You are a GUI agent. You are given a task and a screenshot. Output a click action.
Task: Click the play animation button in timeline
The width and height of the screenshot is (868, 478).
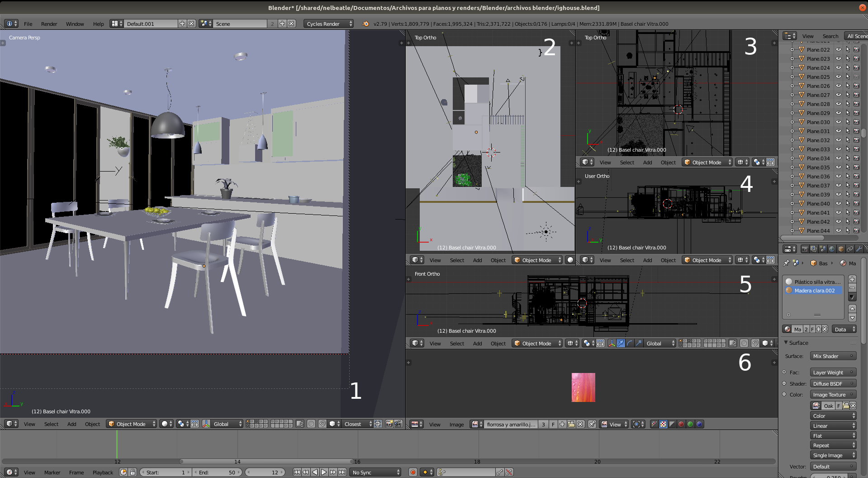click(x=324, y=472)
